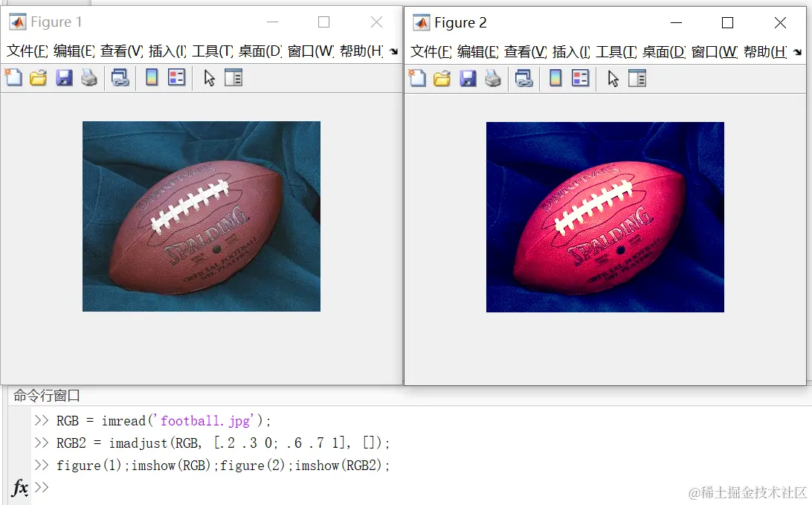Viewport: 812px width, 505px height.
Task: Select Edit Plot arrow tool in Figure 1
Action: (x=209, y=78)
